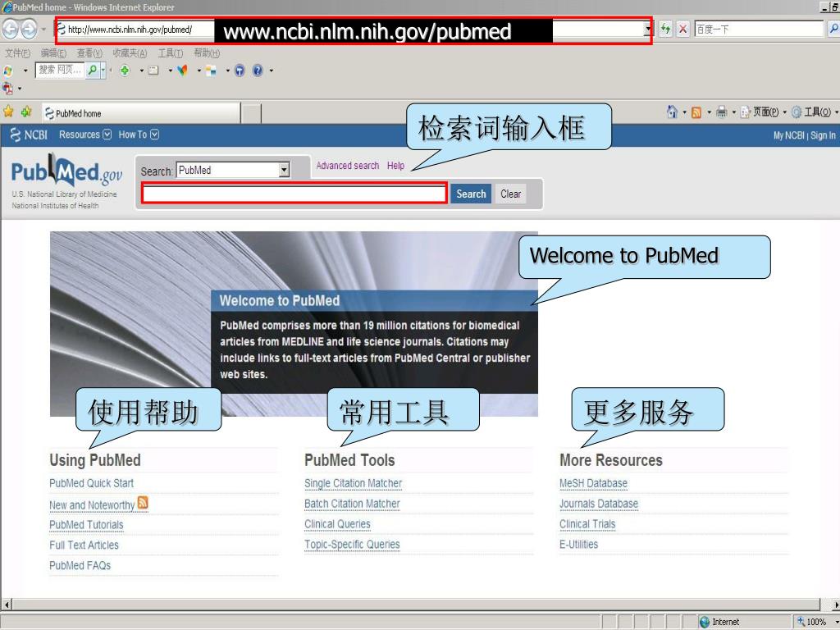Image resolution: width=840 pixels, height=630 pixels.
Task: Click the Add to Favorites star-plus icon
Action: point(26,112)
